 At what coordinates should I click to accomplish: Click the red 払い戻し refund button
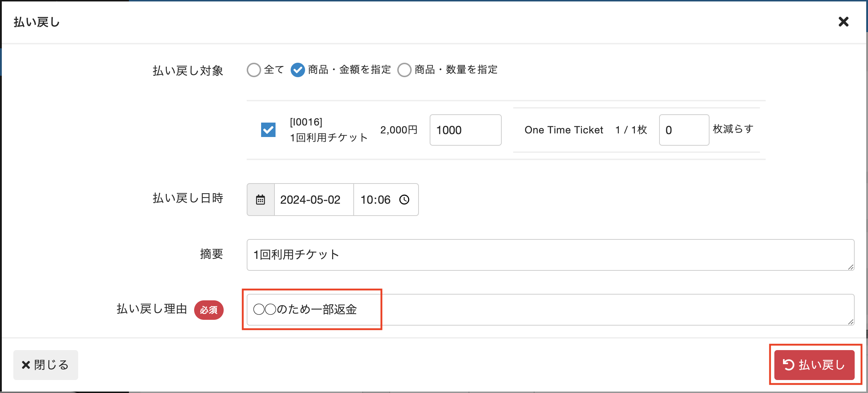814,365
